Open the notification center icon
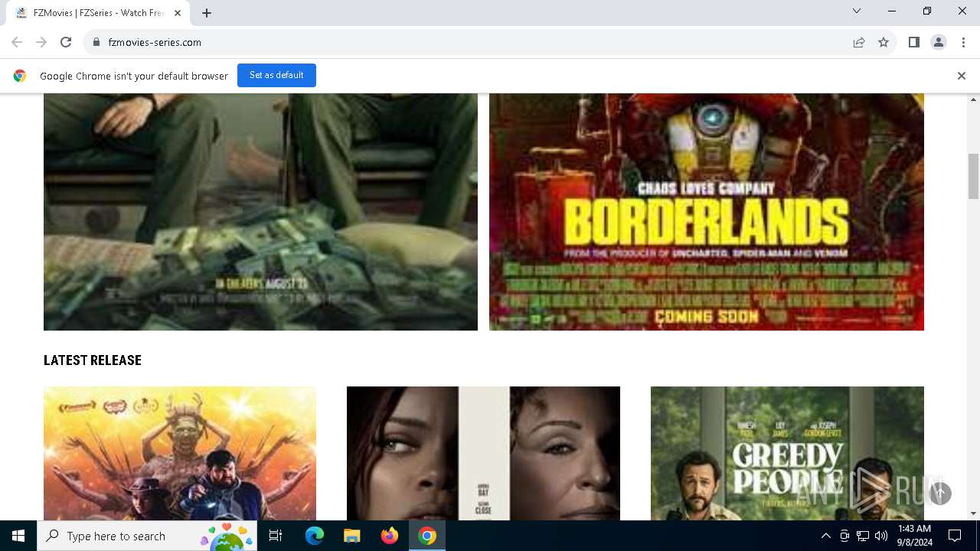Image resolution: width=980 pixels, height=551 pixels. [955, 536]
